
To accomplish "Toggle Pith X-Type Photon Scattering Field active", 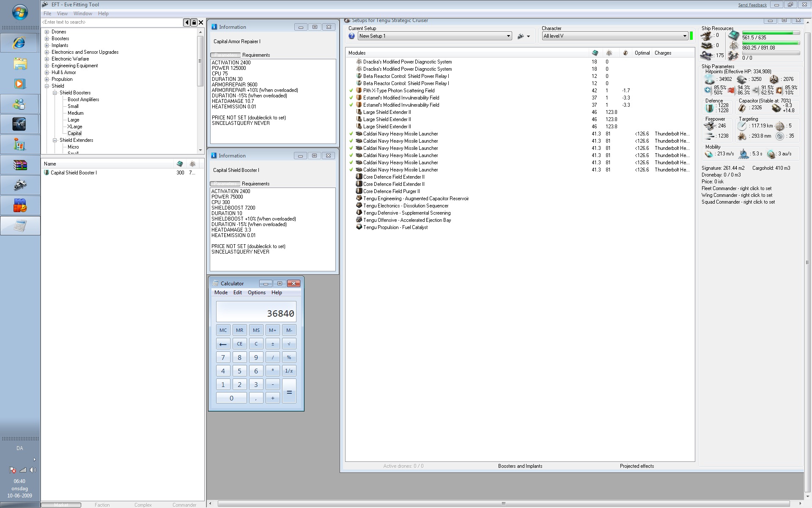I will click(351, 91).
